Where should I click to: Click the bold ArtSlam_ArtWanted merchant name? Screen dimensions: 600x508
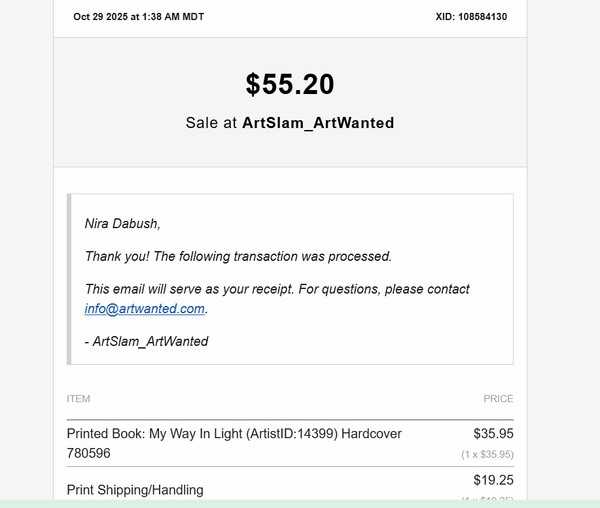pos(318,123)
